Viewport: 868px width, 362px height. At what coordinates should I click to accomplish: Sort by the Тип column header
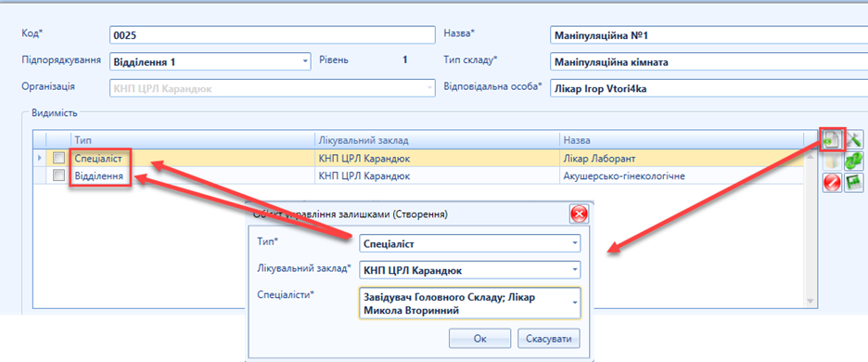(x=193, y=140)
